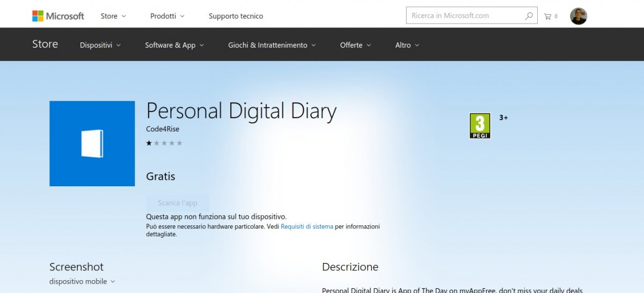
Task: Expand Giochi & Intrattenimento menu
Action: [272, 45]
